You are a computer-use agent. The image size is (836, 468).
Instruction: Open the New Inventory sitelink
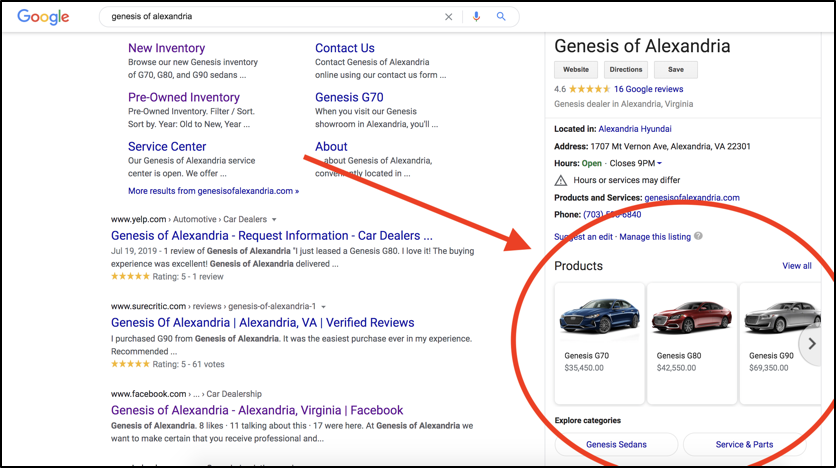[166, 48]
